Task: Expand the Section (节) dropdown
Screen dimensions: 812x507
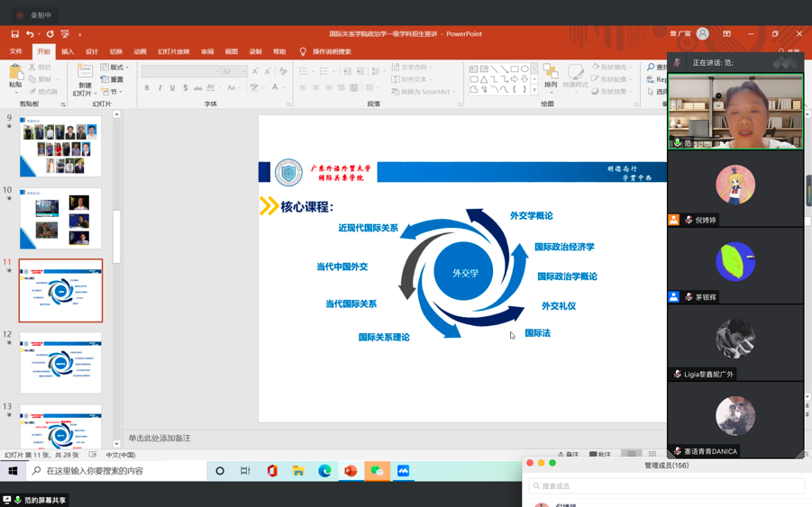Action: 113,92
